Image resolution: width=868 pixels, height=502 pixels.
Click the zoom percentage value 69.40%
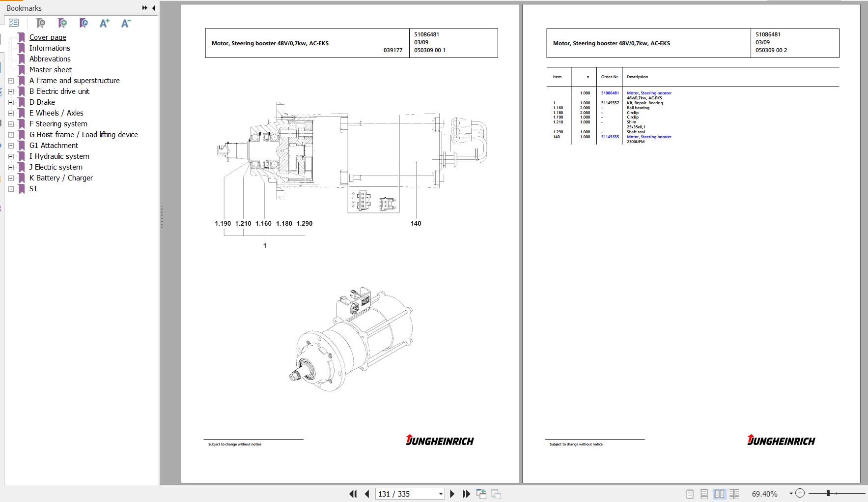tap(764, 494)
